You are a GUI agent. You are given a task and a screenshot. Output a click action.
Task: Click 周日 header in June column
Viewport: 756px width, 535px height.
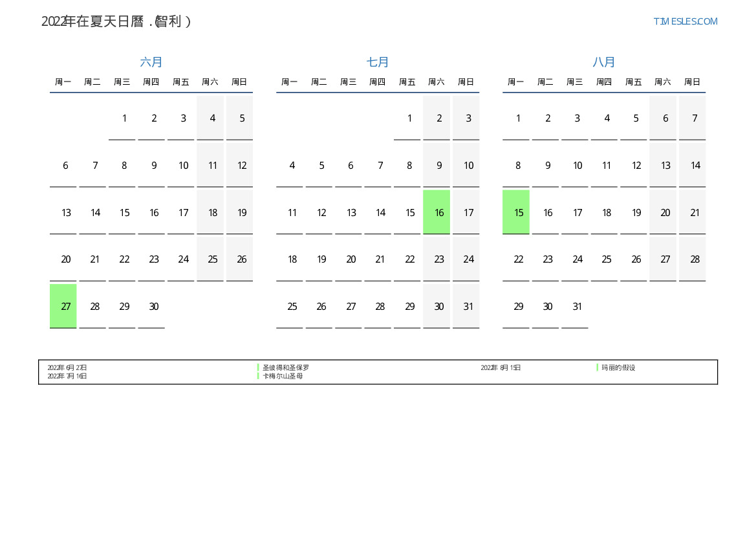tap(239, 82)
